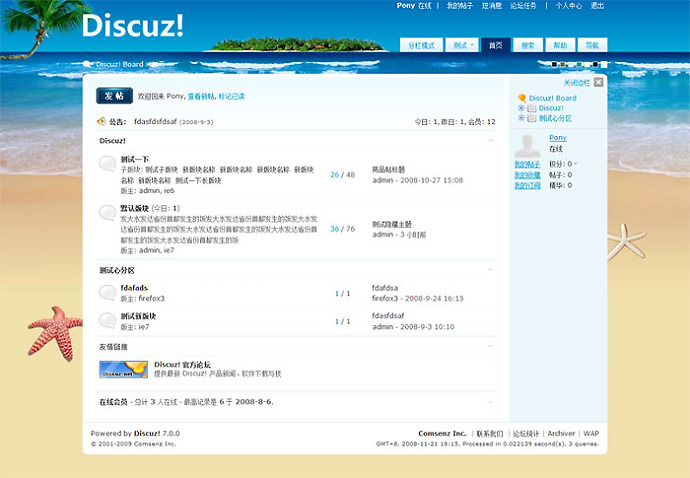Click the 查看新帖 link
The height and width of the screenshot is (478, 690).
click(201, 96)
